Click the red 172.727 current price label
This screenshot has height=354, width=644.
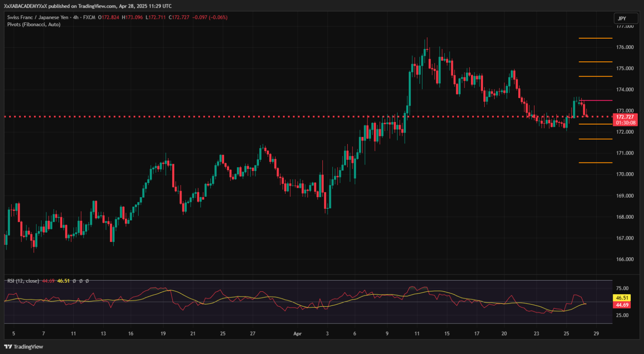[625, 117]
